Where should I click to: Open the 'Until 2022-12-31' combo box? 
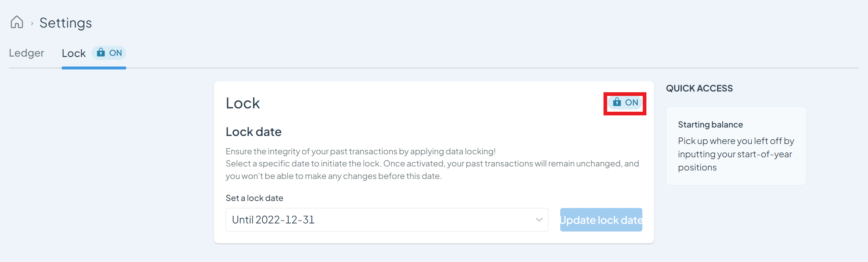click(x=387, y=220)
